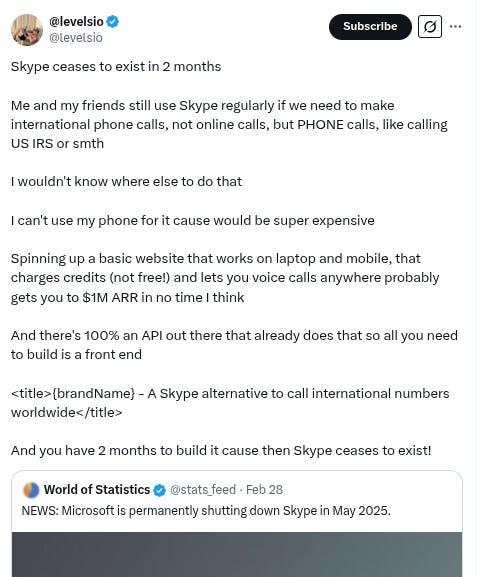The width and height of the screenshot is (477, 577).
Task: Click World of Statistics verified badge
Action: [x=159, y=490]
